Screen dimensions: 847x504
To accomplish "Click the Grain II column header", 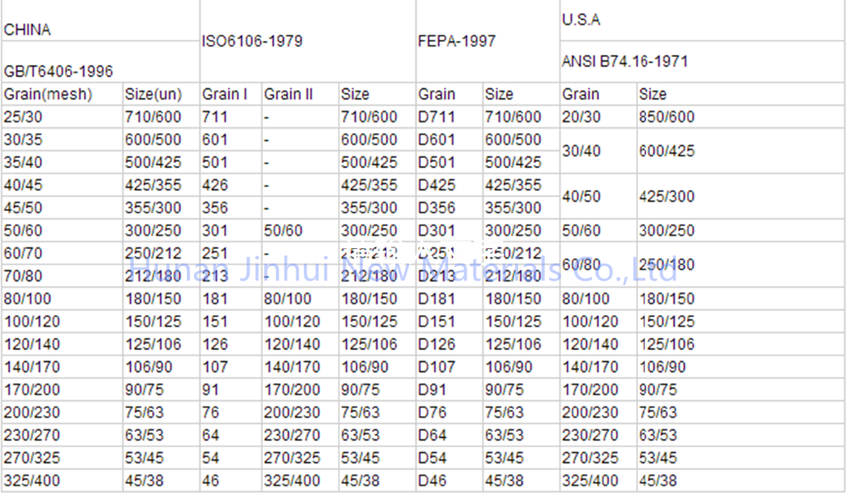I will coord(300,94).
